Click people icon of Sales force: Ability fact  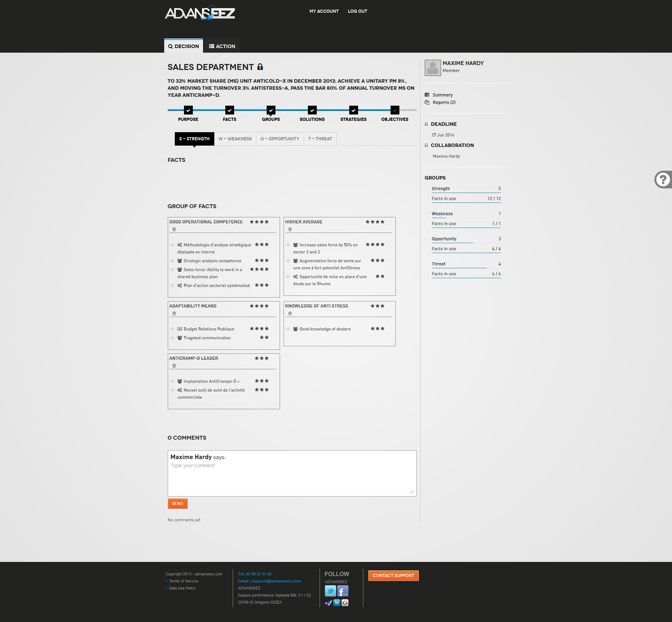[180, 270]
